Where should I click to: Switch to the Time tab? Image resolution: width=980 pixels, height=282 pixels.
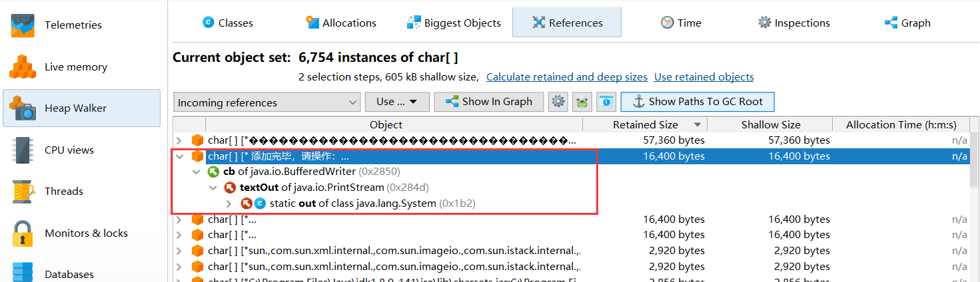[681, 23]
